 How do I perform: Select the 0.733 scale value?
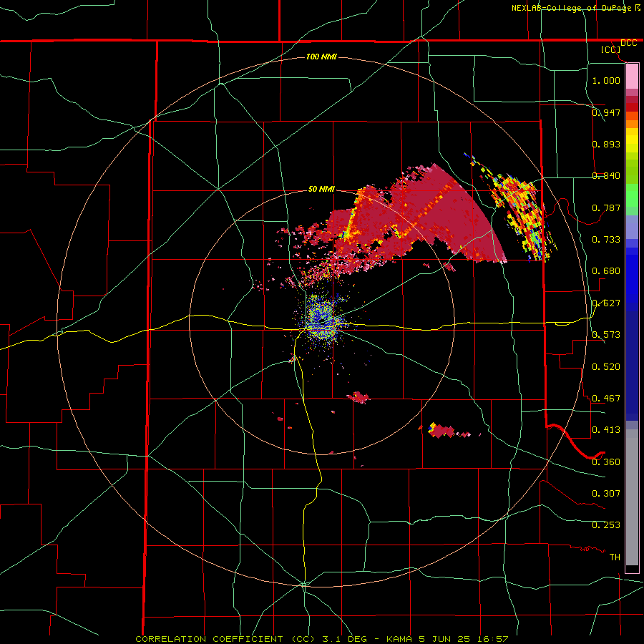[606, 239]
